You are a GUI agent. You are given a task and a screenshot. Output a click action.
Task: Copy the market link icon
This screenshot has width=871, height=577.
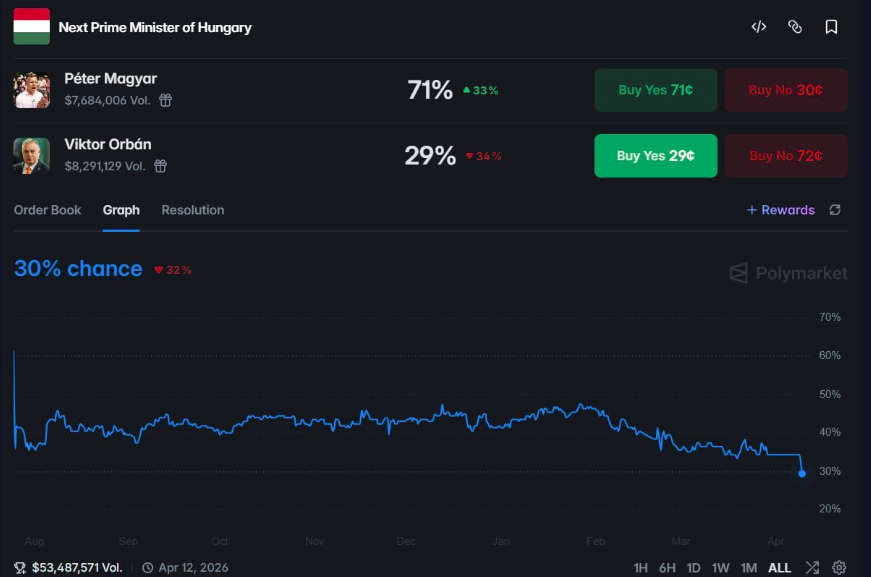pos(795,27)
